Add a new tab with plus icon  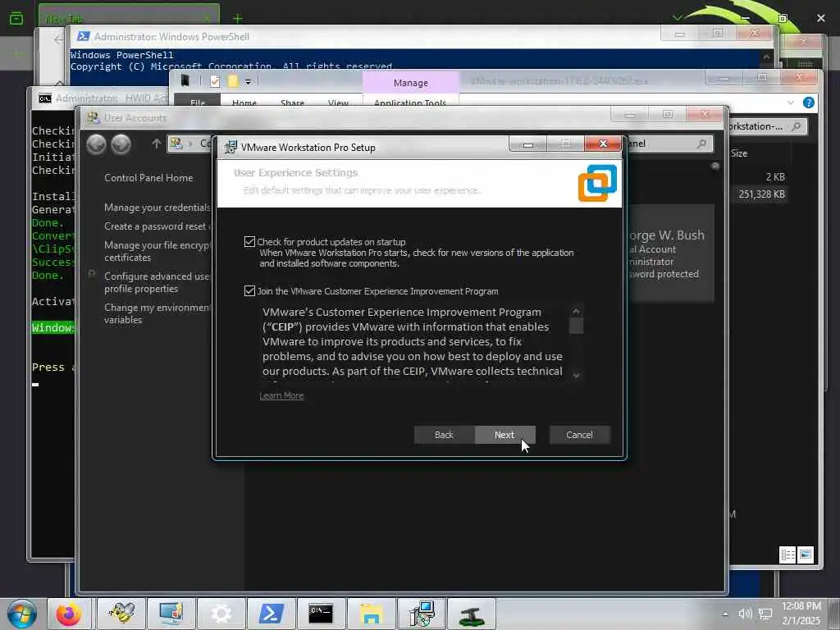[x=237, y=19]
